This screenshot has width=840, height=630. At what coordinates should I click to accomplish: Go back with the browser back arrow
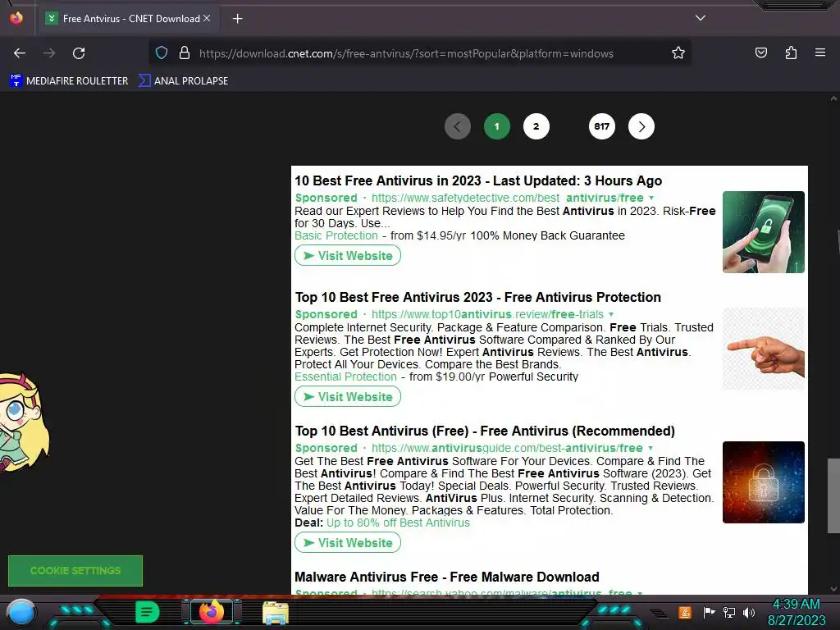20,53
